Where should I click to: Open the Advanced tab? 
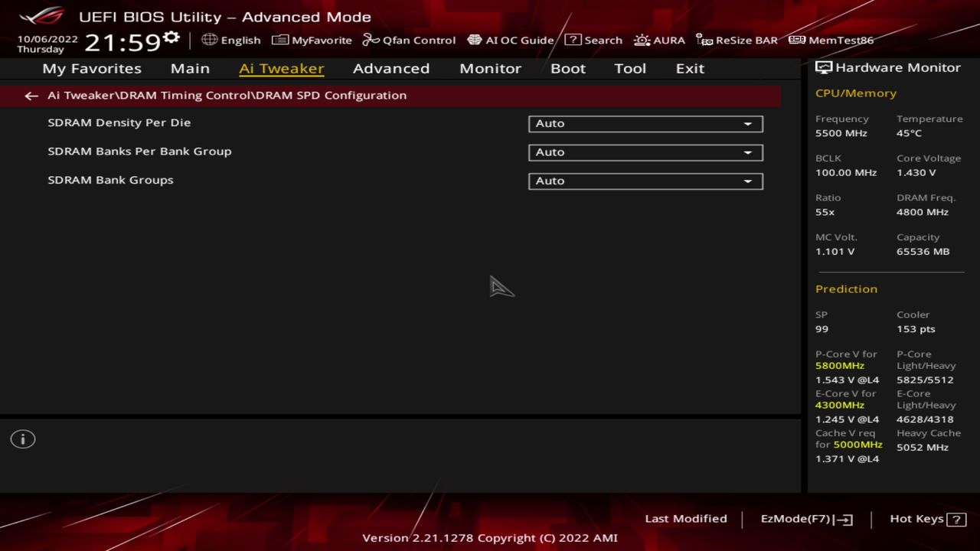pos(391,68)
